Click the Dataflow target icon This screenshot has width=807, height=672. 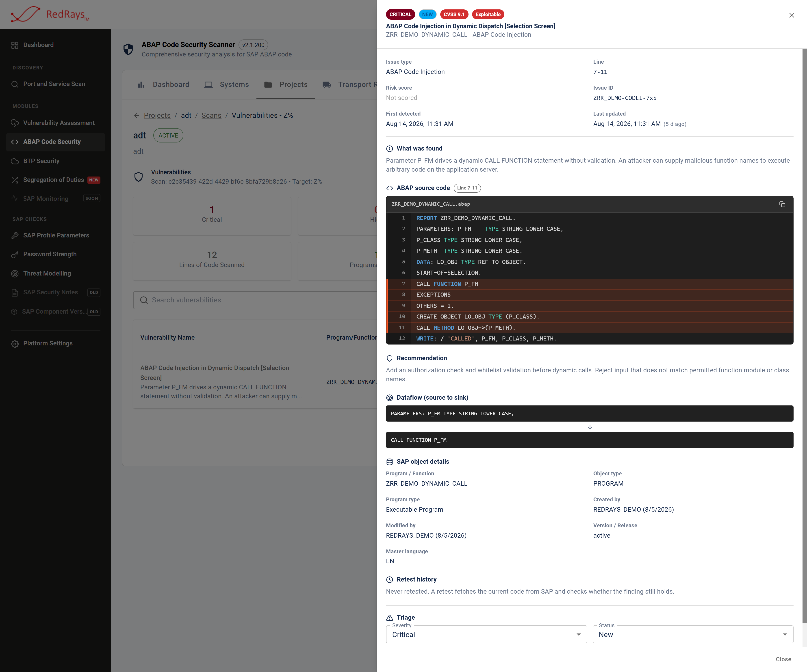point(389,398)
